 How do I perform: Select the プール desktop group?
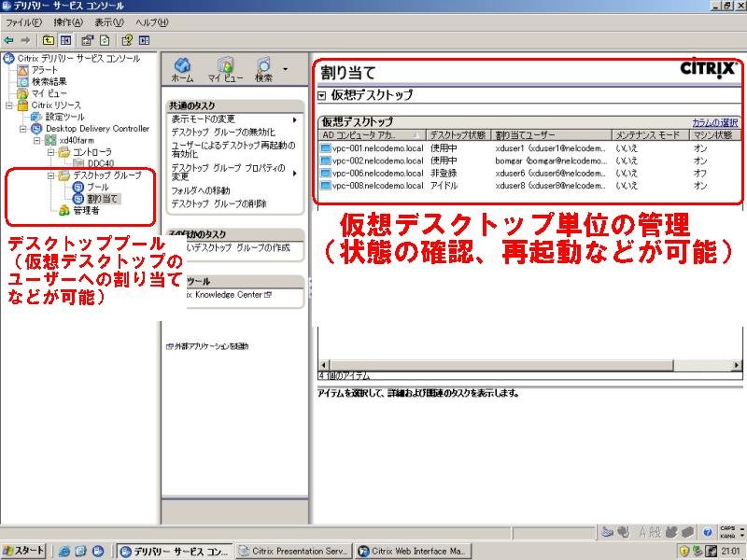(98, 188)
